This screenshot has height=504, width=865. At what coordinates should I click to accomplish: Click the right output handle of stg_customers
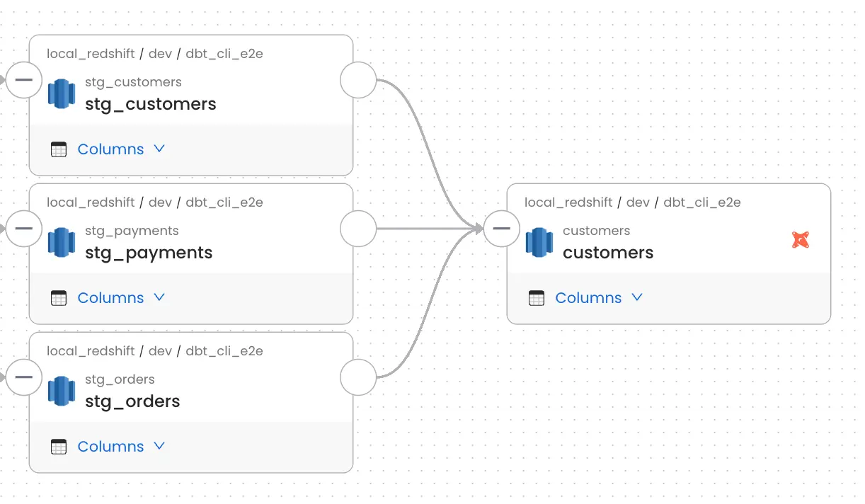click(x=358, y=80)
